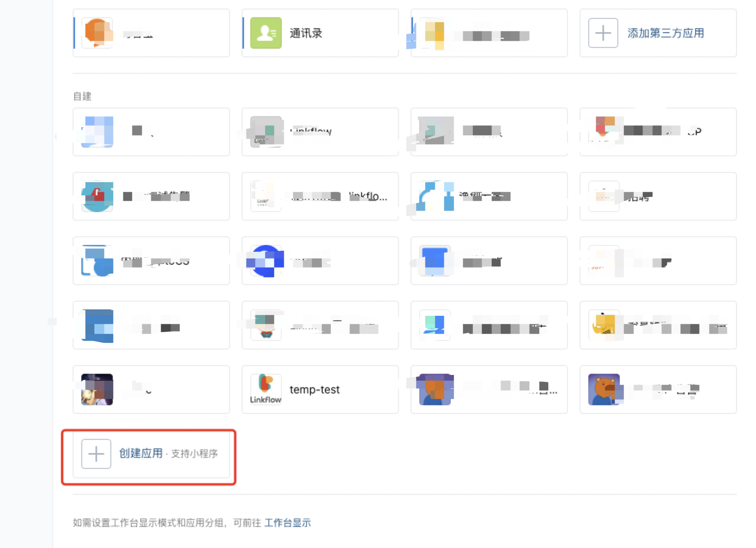The height and width of the screenshot is (548, 756).
Task: Open the card ending with linkflo...
Action: click(x=320, y=196)
